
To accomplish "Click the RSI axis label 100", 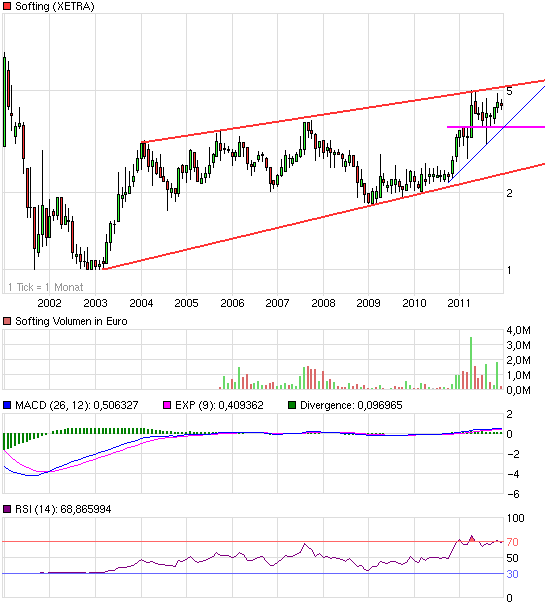I will point(515,518).
